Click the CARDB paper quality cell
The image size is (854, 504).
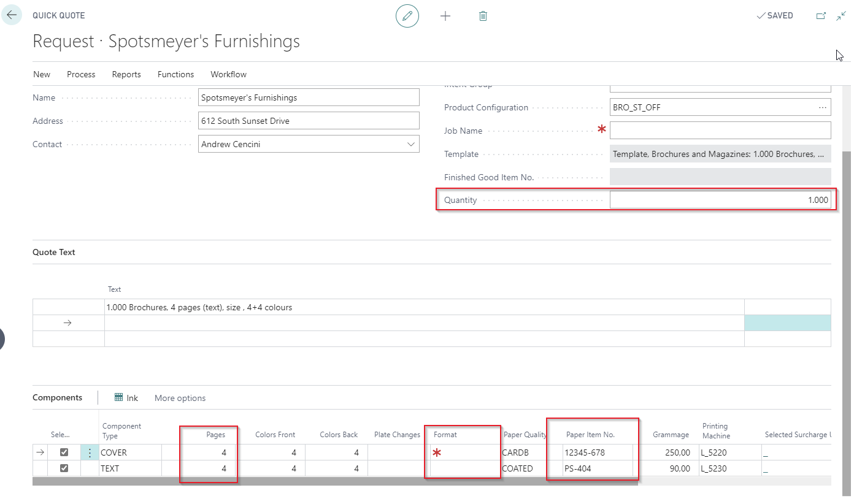(525, 452)
